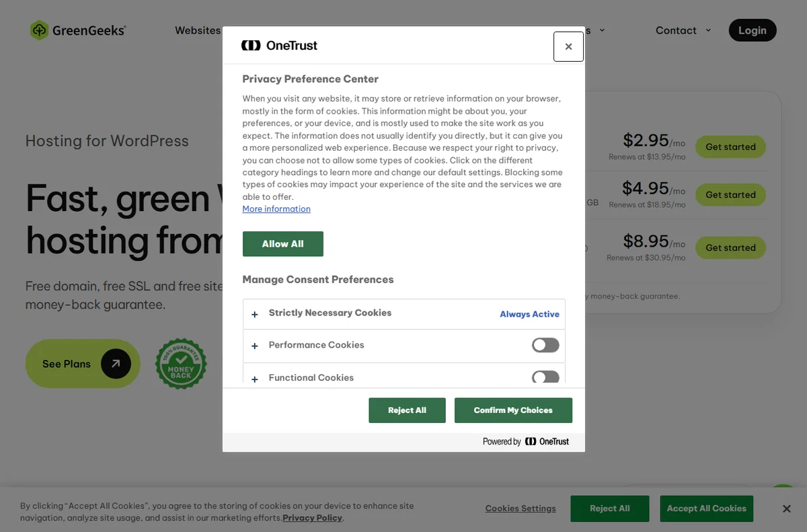Click the Manage Consent Preferences heading

318,280
